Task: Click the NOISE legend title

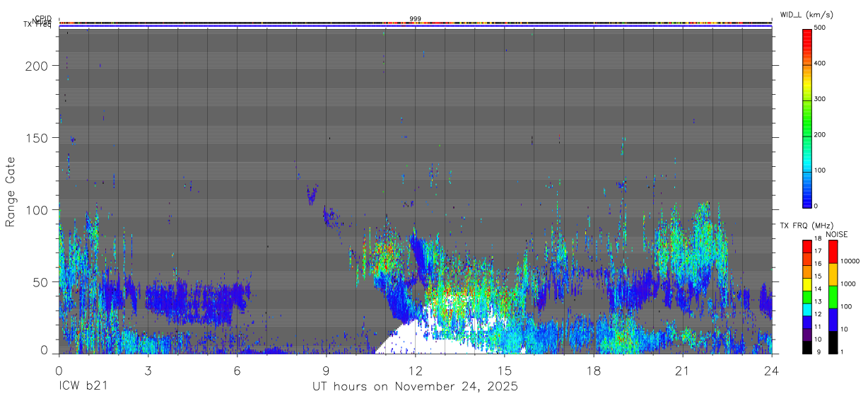Action: (x=838, y=234)
